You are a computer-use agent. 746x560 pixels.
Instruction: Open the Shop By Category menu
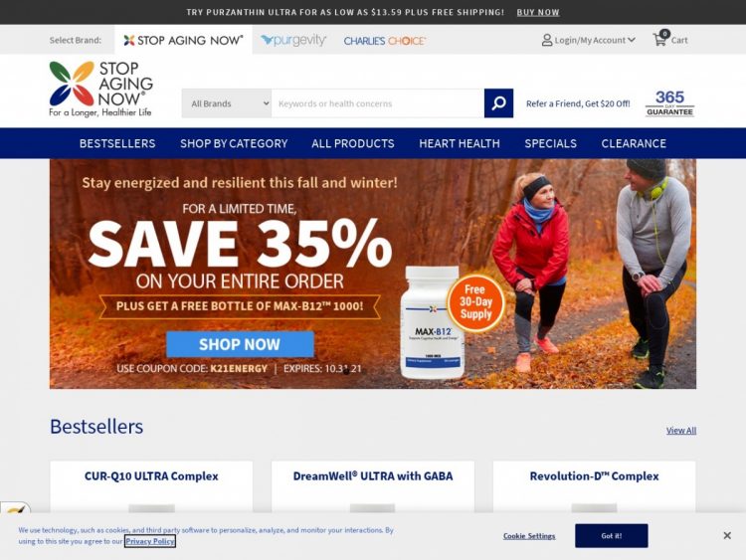(234, 143)
